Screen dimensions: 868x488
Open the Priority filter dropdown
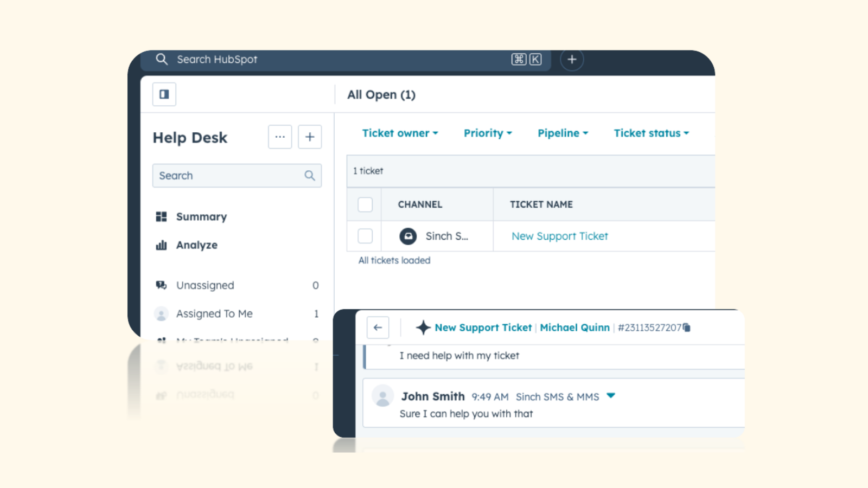[x=487, y=133]
